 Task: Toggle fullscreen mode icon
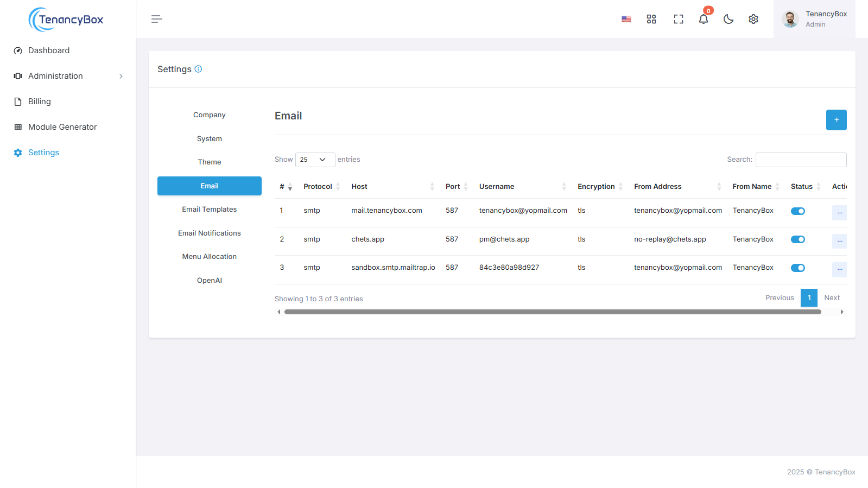pos(678,19)
